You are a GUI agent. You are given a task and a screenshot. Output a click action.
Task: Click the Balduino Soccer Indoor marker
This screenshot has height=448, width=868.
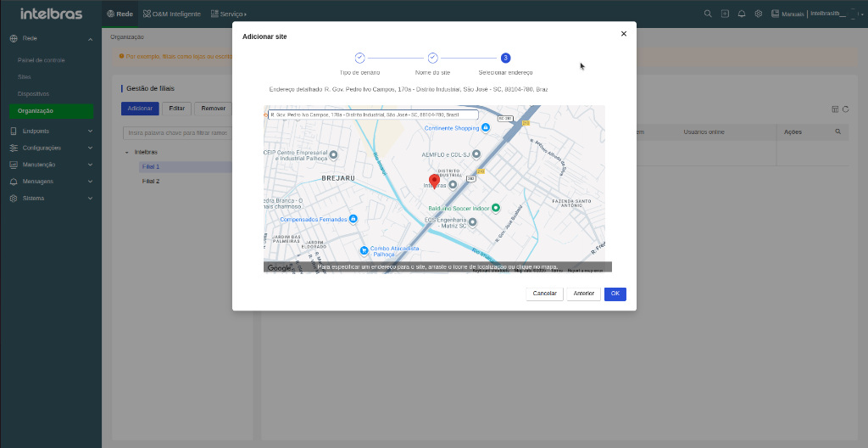[x=496, y=208]
